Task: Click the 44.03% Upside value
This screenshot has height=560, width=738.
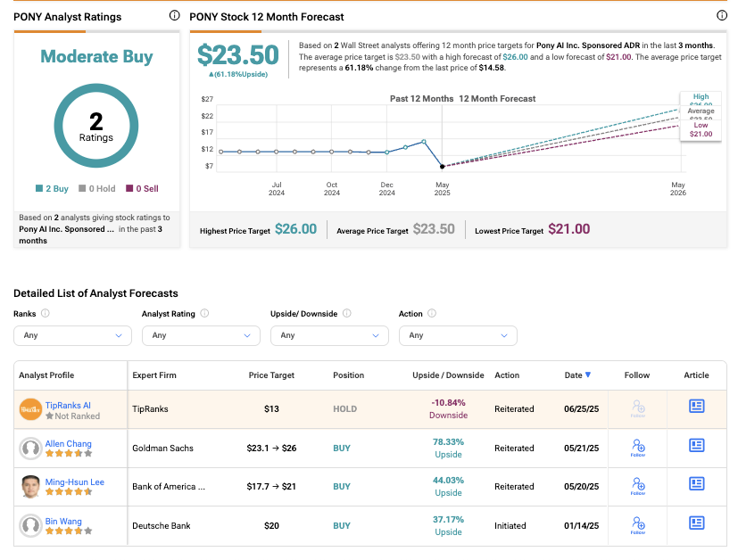Action: (448, 487)
